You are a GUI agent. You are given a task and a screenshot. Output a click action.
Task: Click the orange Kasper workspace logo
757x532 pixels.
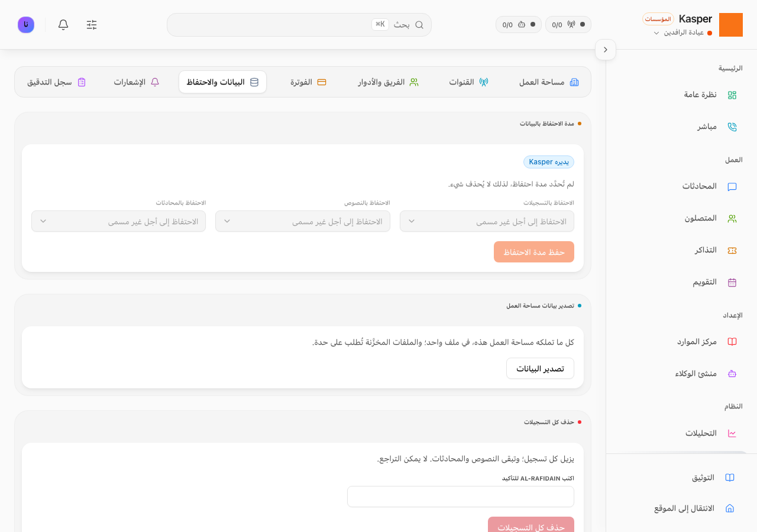pos(730,25)
